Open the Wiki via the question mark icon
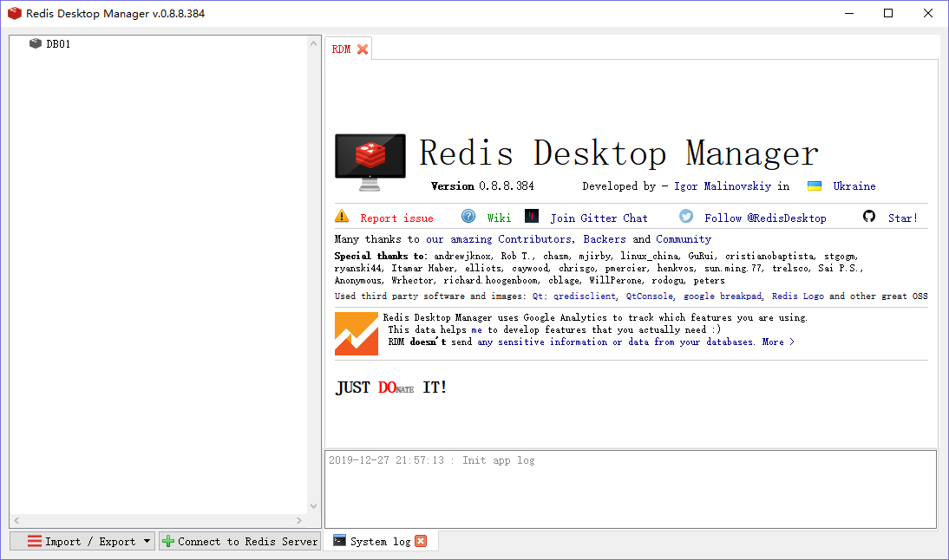Image resolution: width=949 pixels, height=560 pixels. coord(468,216)
